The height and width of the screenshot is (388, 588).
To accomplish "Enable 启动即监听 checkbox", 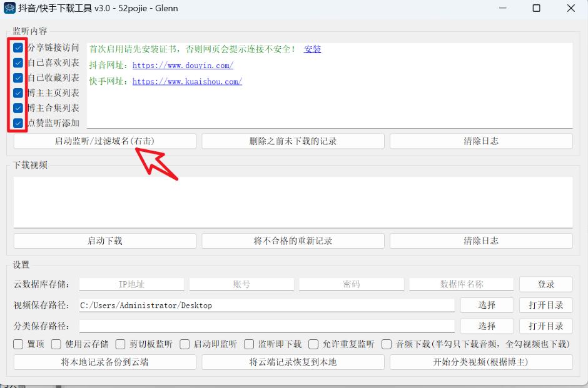I will click(x=185, y=344).
